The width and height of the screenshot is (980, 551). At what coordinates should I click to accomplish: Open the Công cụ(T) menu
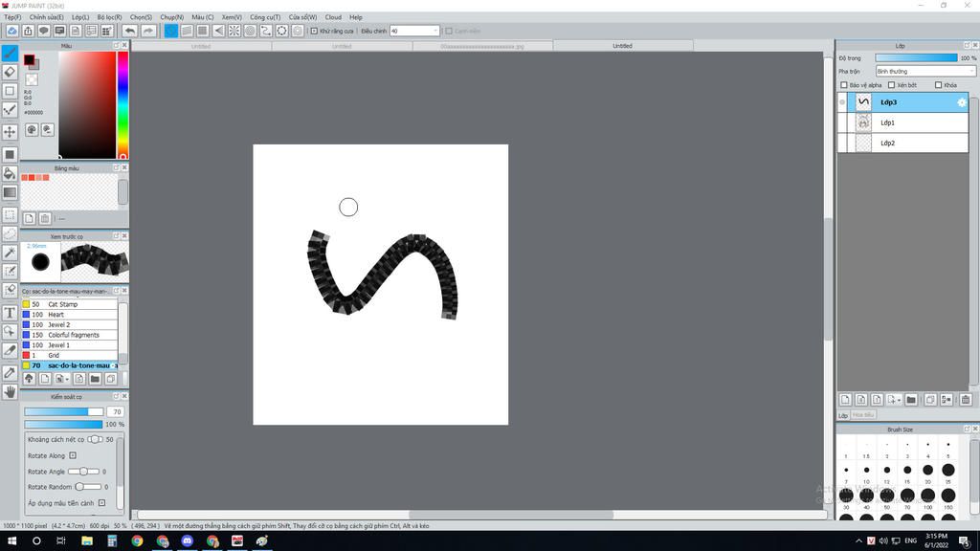[x=265, y=17]
